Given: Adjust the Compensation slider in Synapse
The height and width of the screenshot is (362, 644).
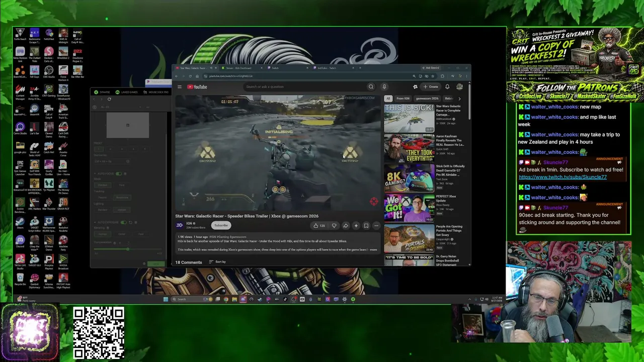Looking at the screenshot, I should tap(127, 249).
